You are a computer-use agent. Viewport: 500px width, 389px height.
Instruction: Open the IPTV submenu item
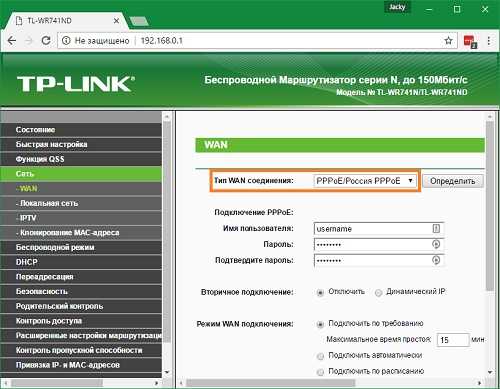pyautogui.click(x=81, y=218)
